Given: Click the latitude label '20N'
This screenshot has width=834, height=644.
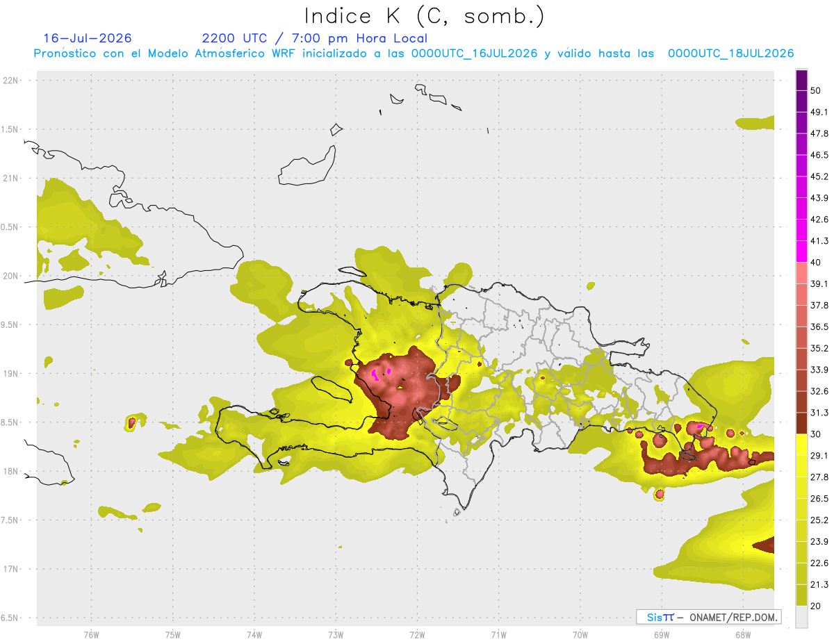Looking at the screenshot, I should [11, 276].
